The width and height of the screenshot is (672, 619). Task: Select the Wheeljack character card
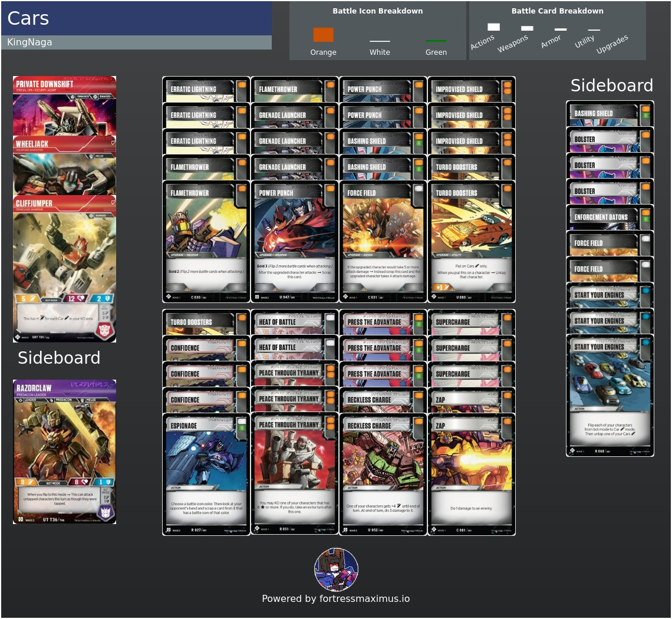point(65,166)
